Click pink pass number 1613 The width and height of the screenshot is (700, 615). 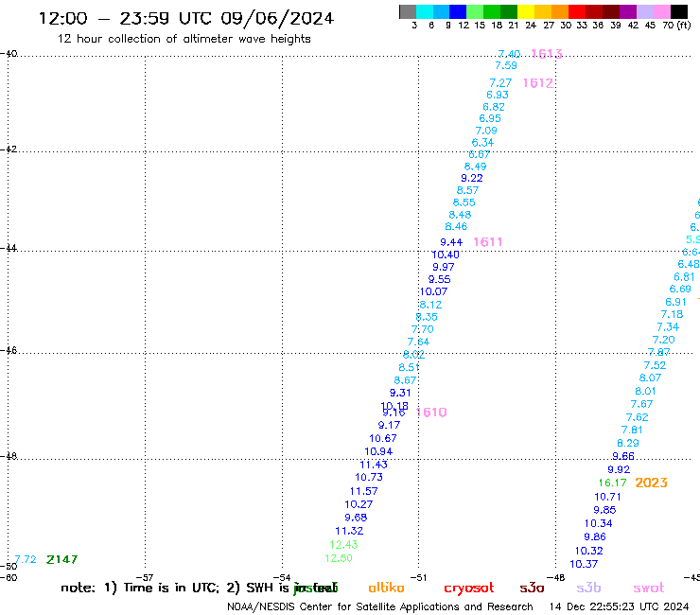click(547, 54)
